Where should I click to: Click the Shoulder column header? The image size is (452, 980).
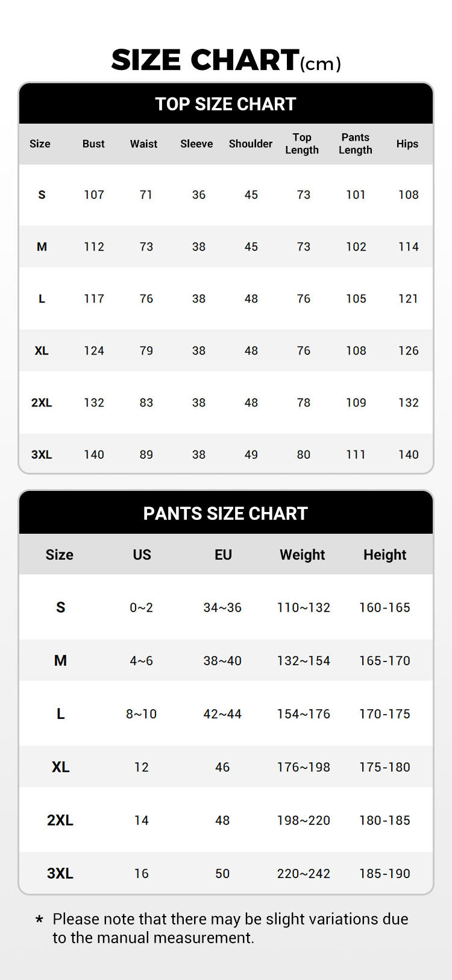click(251, 144)
